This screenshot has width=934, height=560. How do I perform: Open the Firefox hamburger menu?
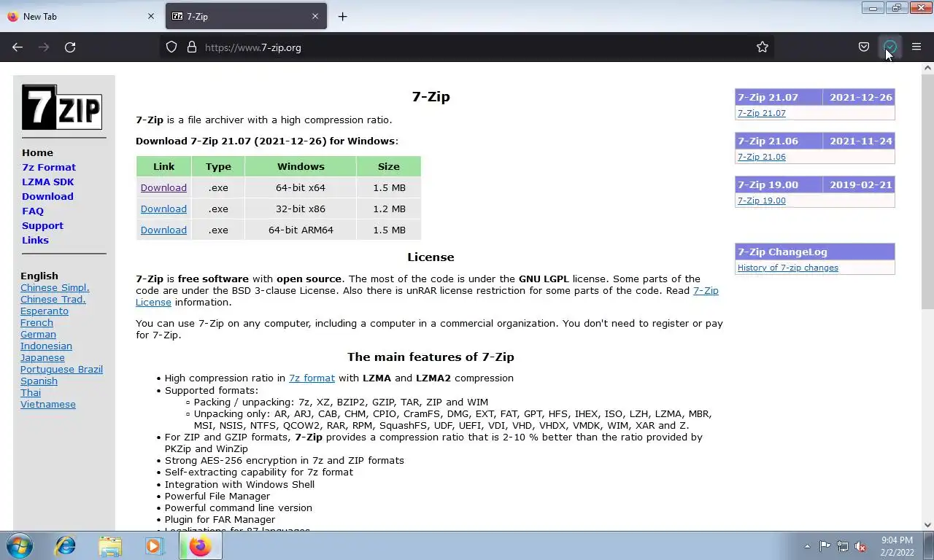pos(916,47)
